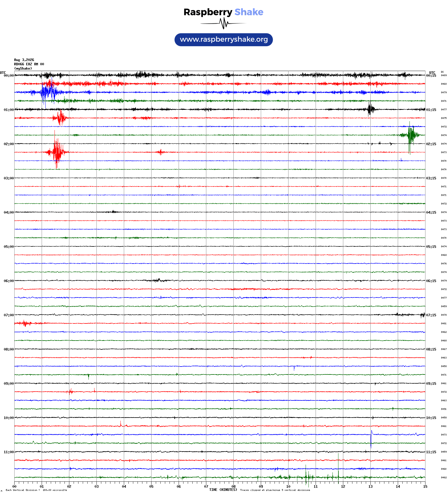Viewport: 448px width, 494px height.
Task: Click minute "11" on the bottom time axis
Action: [x=316, y=487]
